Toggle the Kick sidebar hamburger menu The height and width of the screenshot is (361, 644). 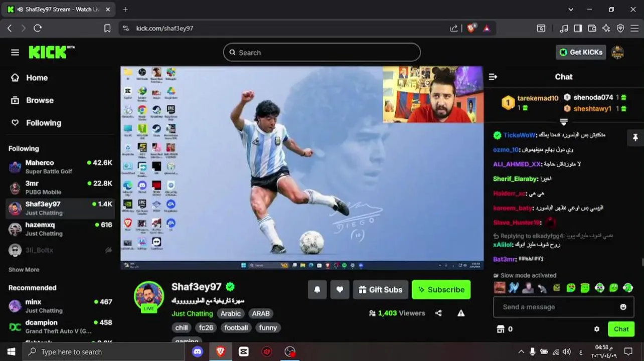coord(15,52)
